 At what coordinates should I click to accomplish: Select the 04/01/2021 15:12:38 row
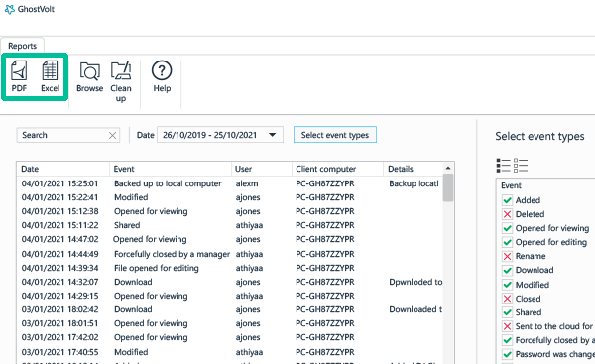point(230,211)
